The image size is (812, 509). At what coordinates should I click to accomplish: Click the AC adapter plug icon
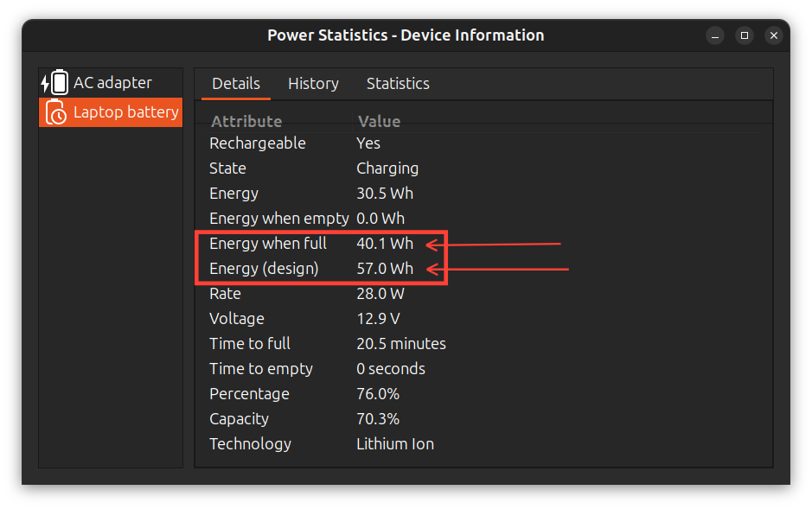click(54, 83)
